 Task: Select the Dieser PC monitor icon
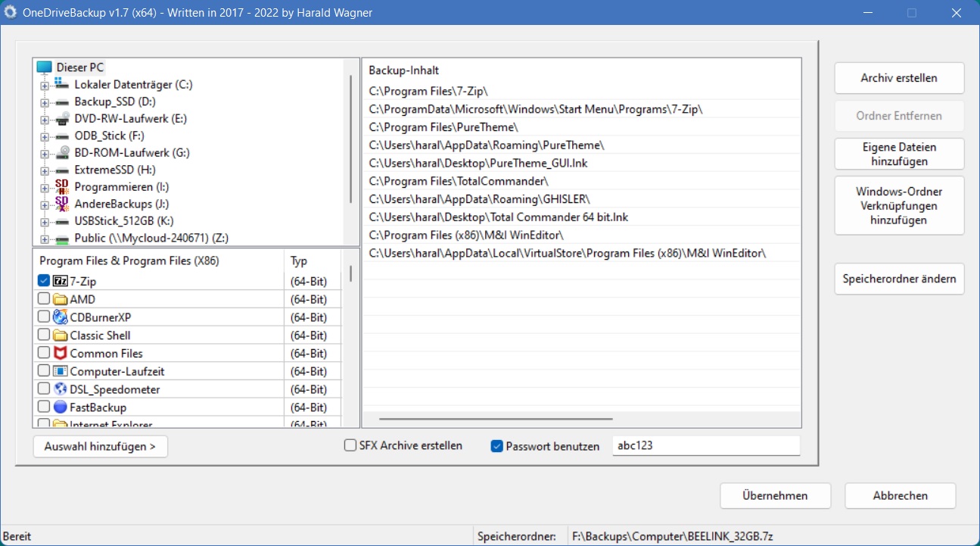tap(45, 67)
